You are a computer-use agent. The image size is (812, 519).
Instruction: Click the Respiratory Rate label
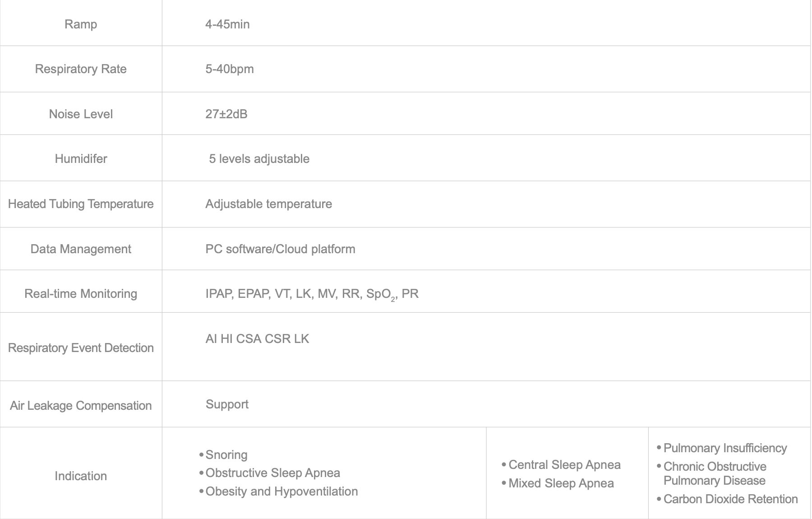81,69
